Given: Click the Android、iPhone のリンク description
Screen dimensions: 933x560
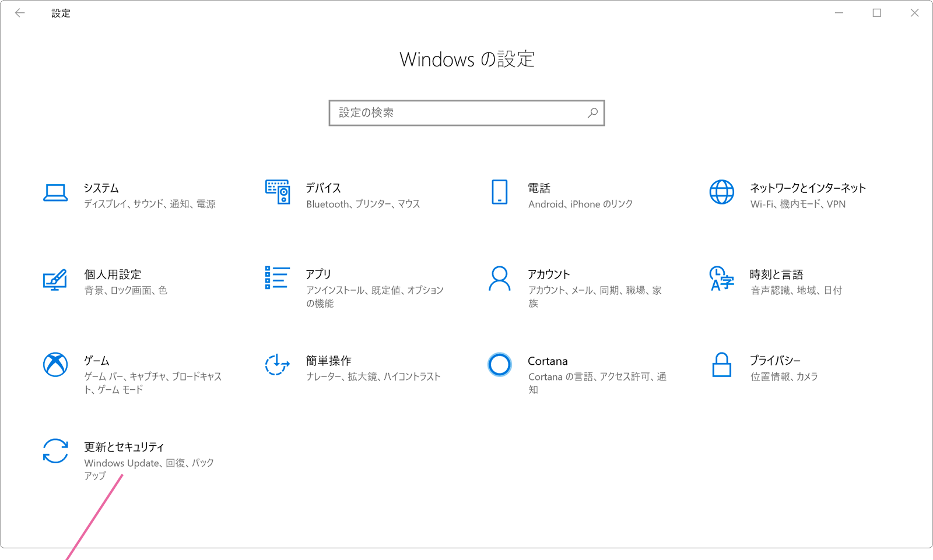Looking at the screenshot, I should (581, 204).
